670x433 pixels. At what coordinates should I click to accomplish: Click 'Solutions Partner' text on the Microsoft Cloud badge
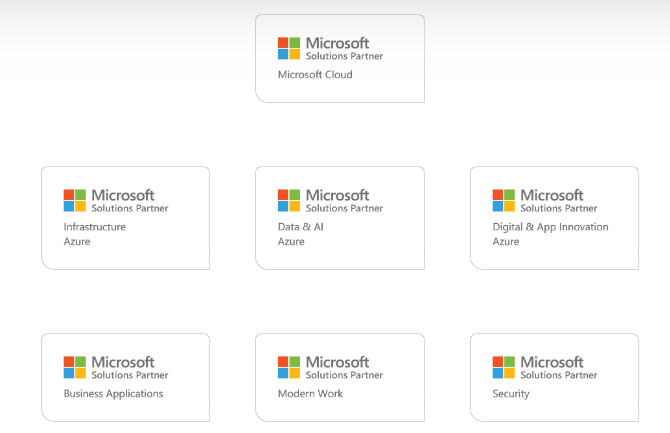pos(344,57)
